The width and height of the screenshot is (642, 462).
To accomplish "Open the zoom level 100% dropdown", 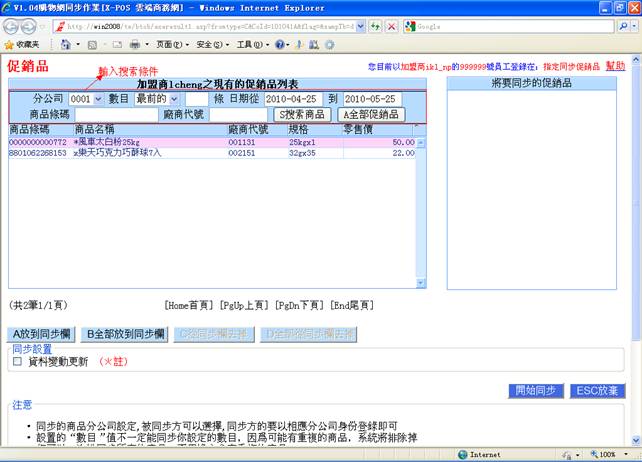I will [x=611, y=454].
